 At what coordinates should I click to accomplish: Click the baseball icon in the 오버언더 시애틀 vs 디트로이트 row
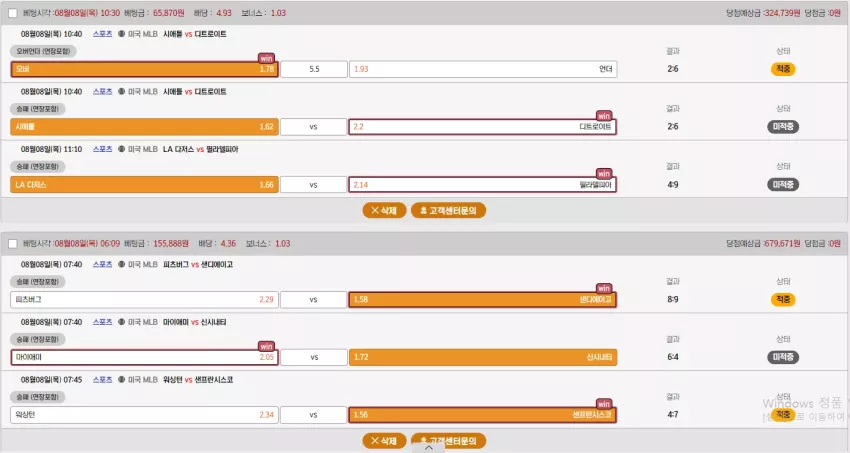tap(121, 34)
